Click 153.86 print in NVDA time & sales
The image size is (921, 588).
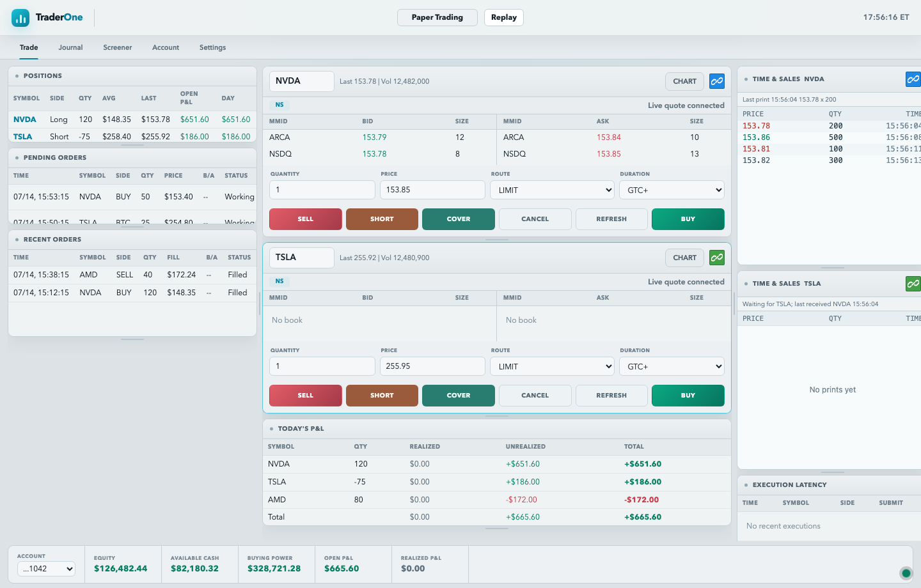pos(756,137)
